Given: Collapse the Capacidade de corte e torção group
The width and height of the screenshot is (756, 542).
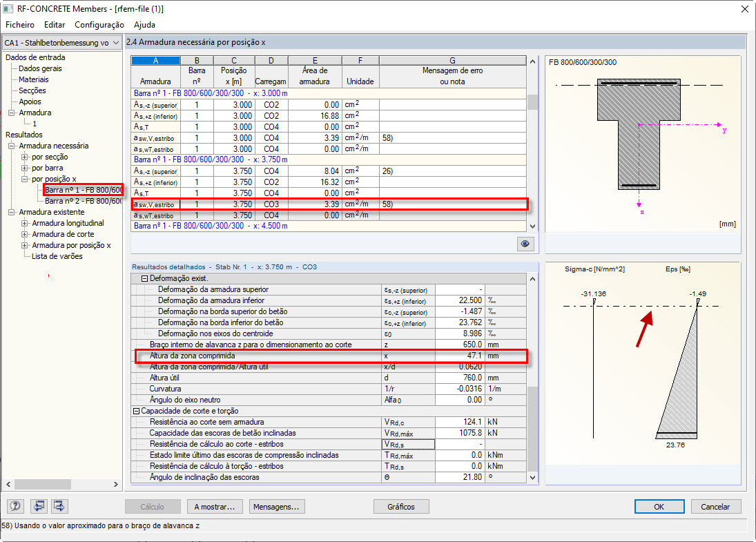Looking at the screenshot, I should [x=136, y=412].
